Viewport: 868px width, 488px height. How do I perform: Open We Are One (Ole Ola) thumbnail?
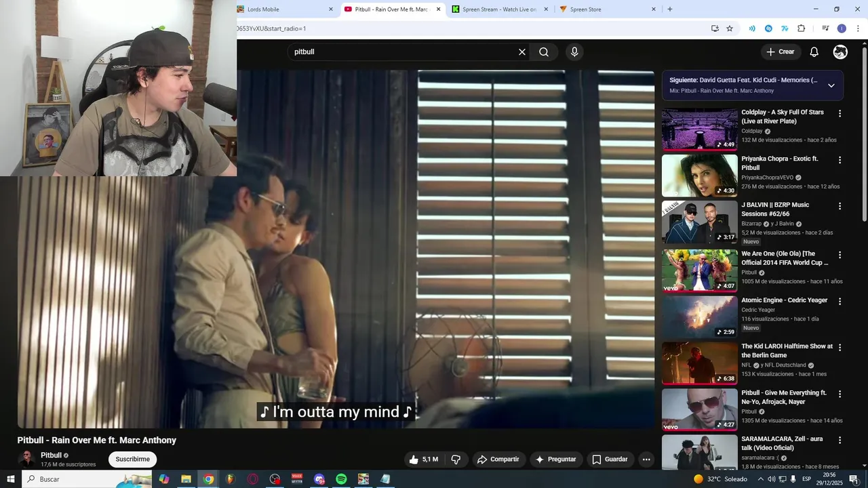(700, 270)
